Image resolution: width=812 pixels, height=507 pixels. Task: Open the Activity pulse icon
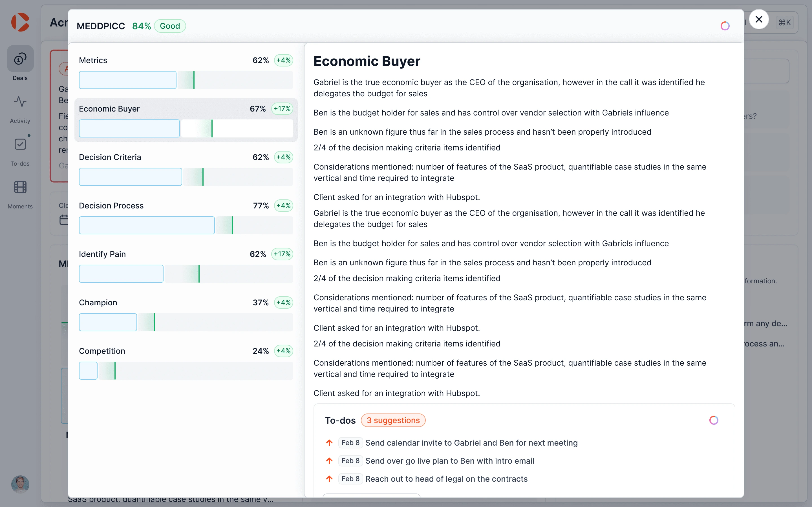(x=20, y=102)
